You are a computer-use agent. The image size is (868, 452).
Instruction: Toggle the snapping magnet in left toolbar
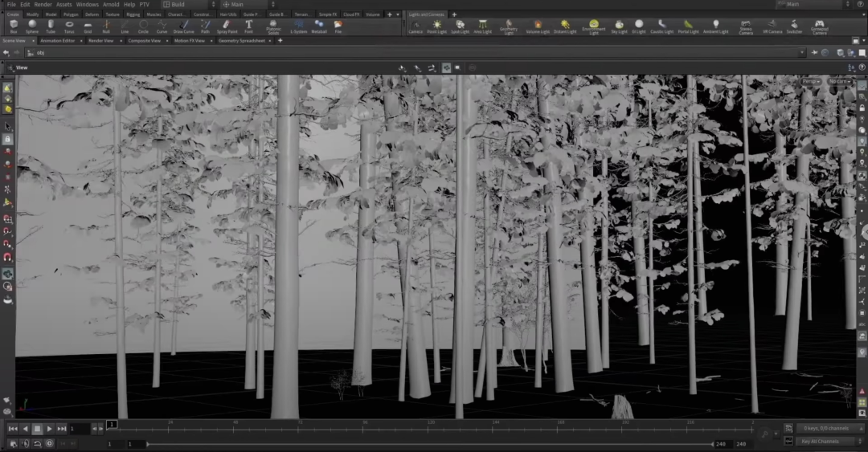pos(8,258)
